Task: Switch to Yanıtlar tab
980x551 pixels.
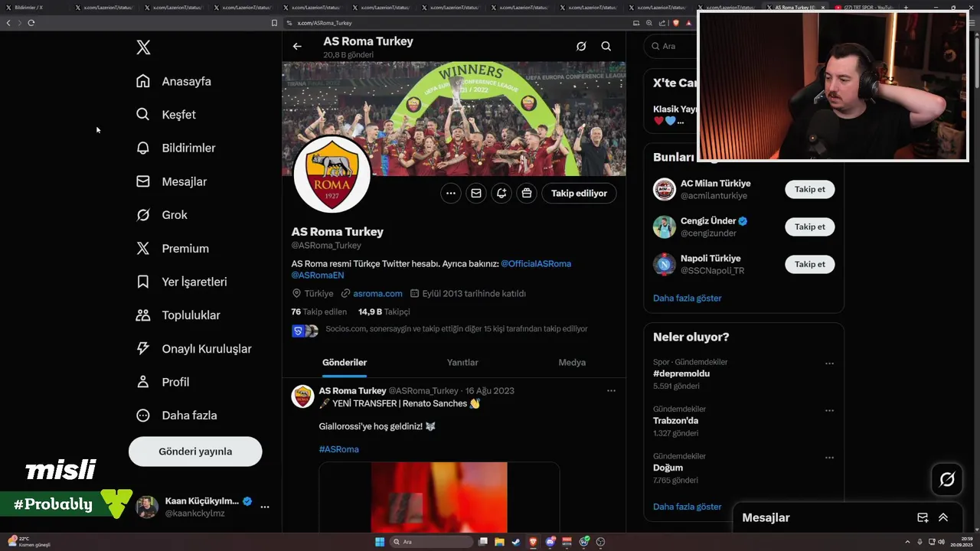Action: click(x=462, y=363)
